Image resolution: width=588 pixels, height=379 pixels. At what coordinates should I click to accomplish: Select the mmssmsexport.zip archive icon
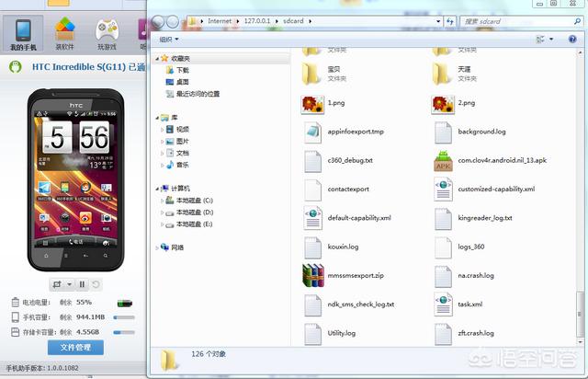pos(312,275)
